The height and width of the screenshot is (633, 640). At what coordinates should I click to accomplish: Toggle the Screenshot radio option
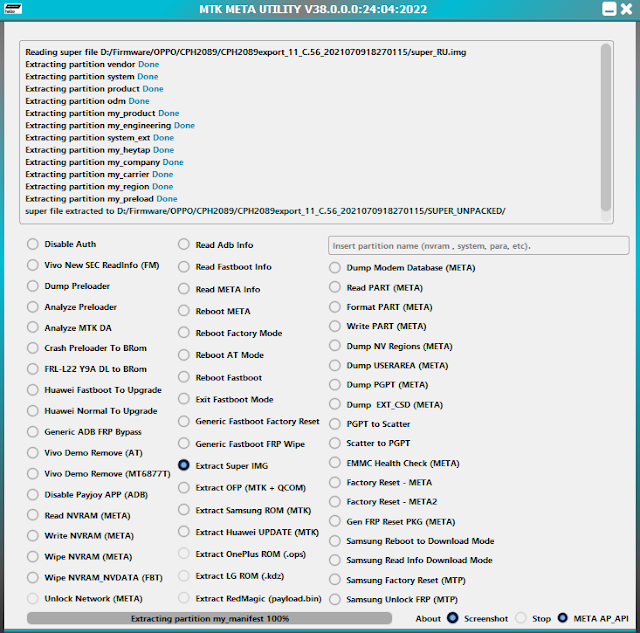(452, 618)
